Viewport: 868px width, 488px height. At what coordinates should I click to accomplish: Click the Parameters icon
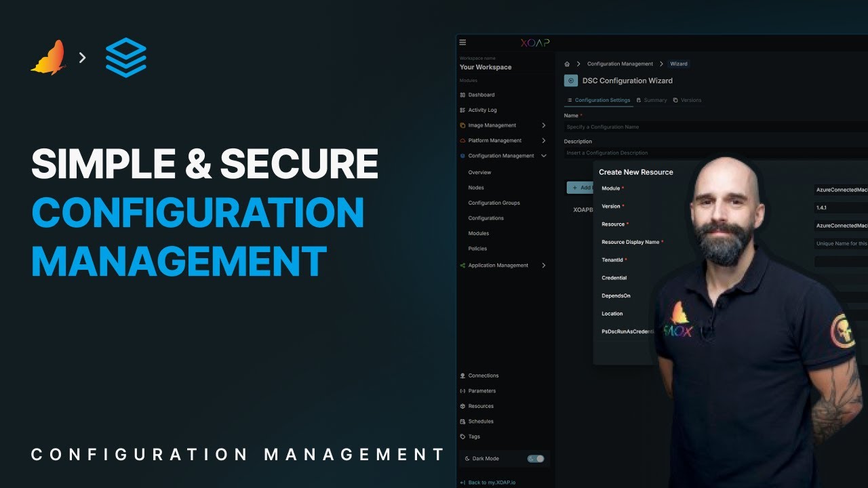[x=462, y=391]
